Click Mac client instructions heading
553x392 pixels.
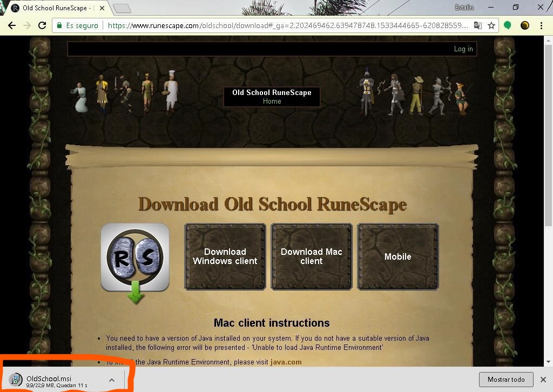pos(272,322)
